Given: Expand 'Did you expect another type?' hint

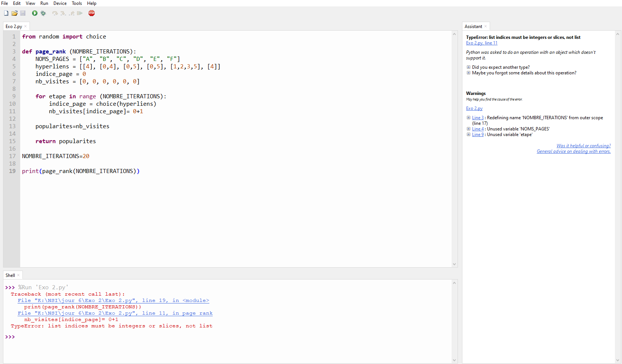Looking at the screenshot, I should click(x=468, y=67).
